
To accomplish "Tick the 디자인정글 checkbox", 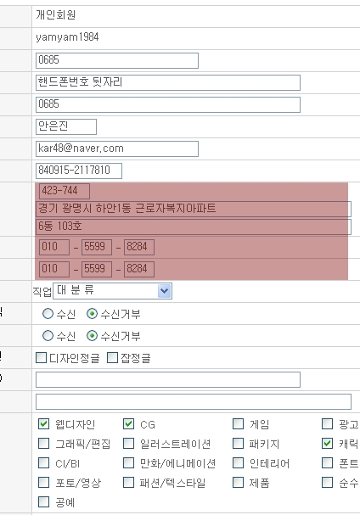I will click(41, 358).
